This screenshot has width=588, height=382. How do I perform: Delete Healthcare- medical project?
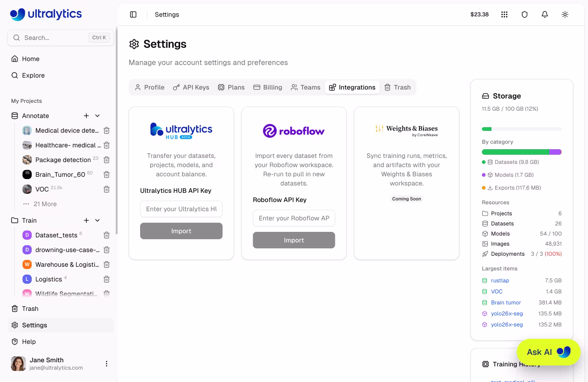tap(107, 145)
